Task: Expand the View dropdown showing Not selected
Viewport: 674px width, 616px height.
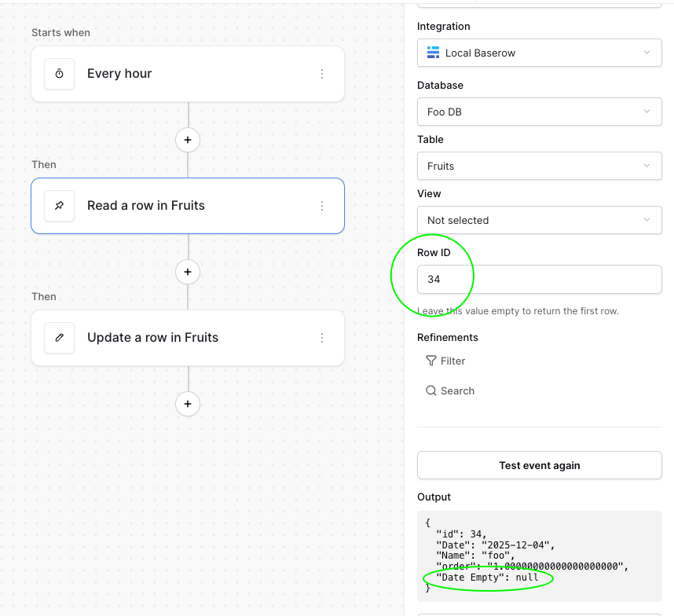Action: [539, 220]
